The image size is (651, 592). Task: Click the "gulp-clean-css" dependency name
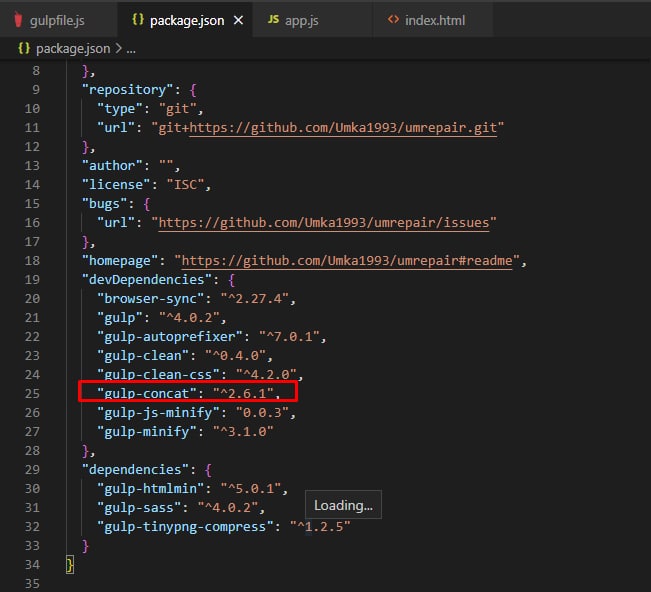(x=158, y=374)
